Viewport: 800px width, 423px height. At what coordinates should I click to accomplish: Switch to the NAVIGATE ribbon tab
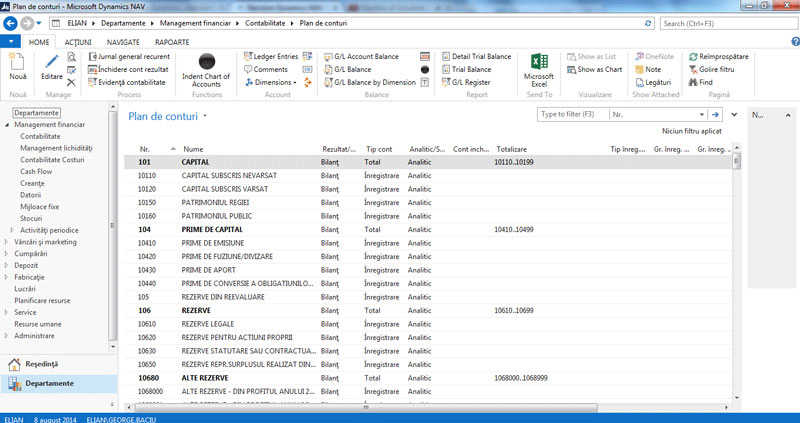pos(123,42)
